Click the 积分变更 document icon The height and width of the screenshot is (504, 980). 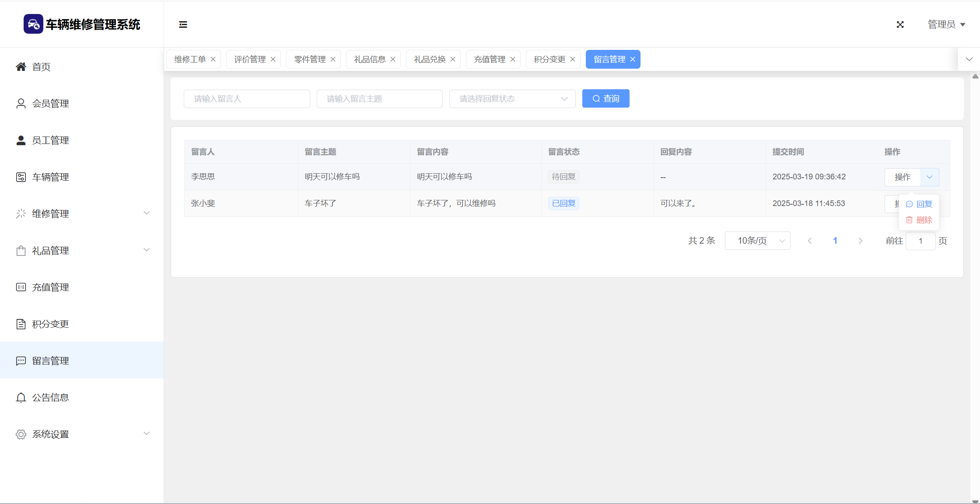click(21, 324)
